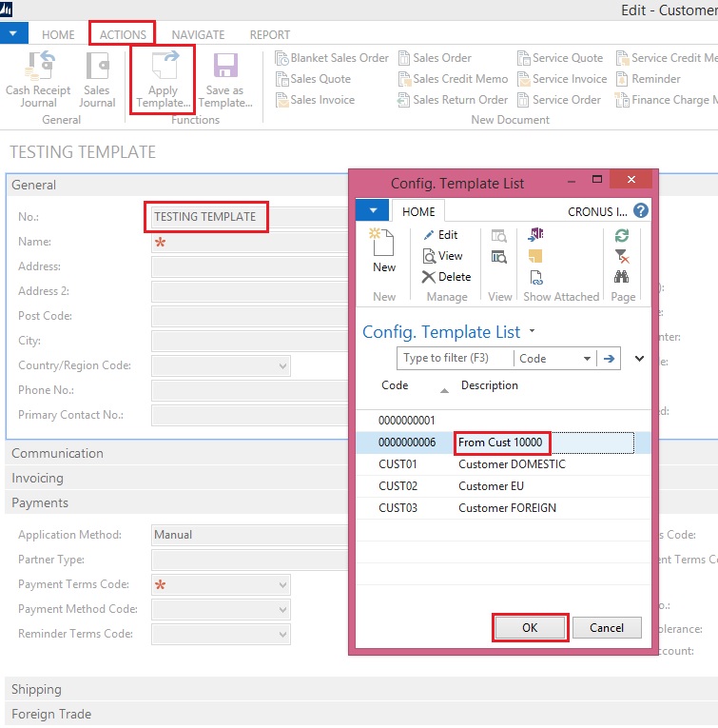The height and width of the screenshot is (728, 718).
Task: Open the Help question mark icon
Action: pyautogui.click(x=641, y=210)
